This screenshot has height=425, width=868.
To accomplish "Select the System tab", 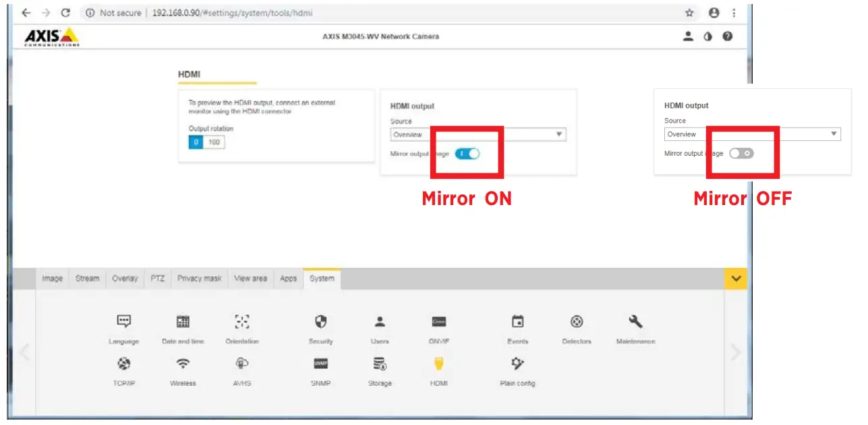I will click(x=322, y=278).
